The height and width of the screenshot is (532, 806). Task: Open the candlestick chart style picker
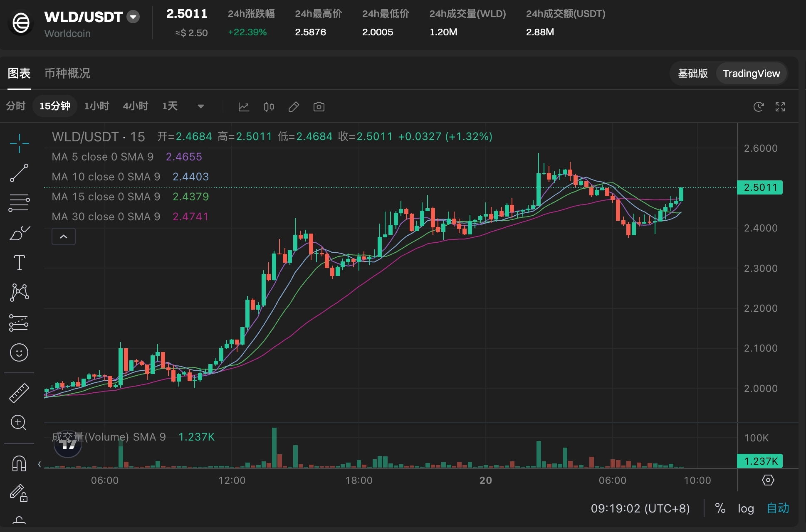coord(269,107)
